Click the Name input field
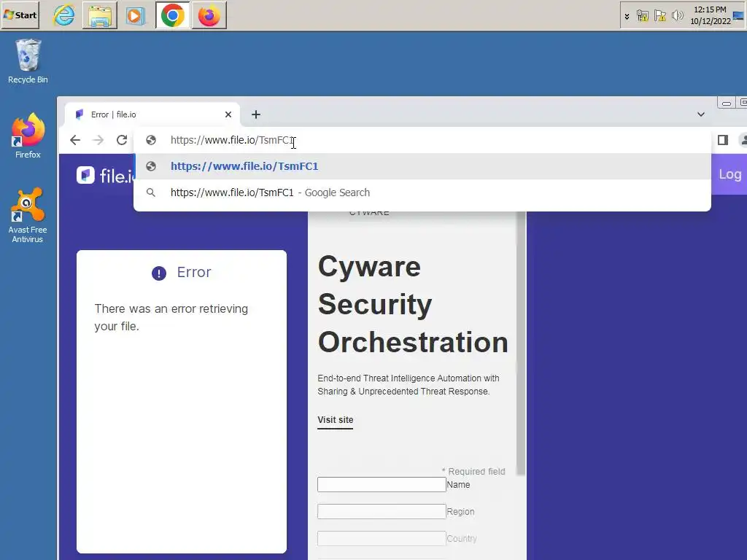747x560 pixels. [x=382, y=485]
